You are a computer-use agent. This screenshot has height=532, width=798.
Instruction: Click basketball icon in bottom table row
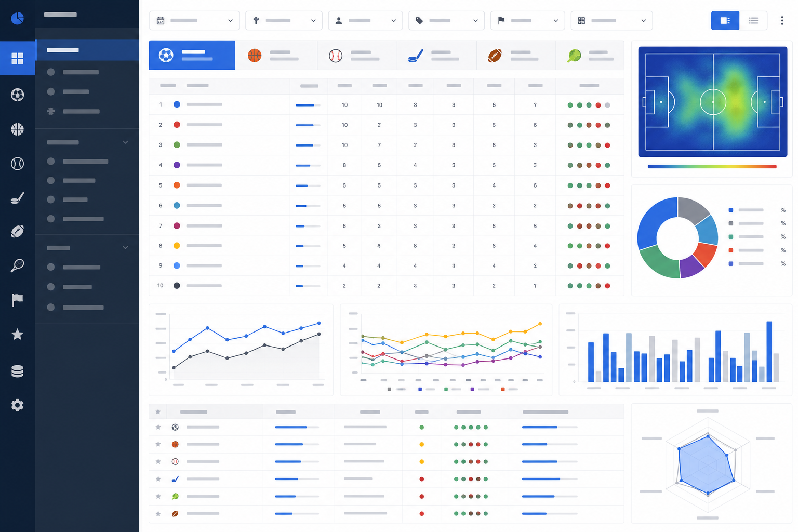175,444
